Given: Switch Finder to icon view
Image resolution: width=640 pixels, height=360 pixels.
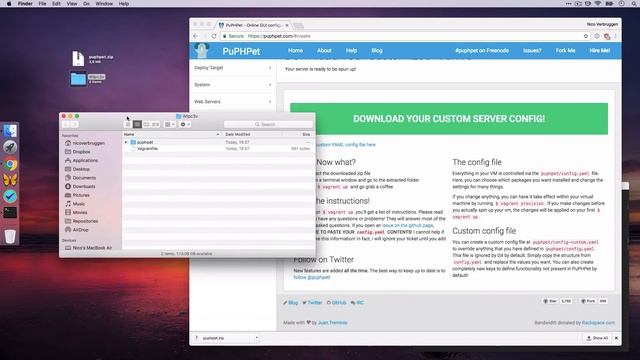Looking at the screenshot, I should pyautogui.click(x=128, y=124).
